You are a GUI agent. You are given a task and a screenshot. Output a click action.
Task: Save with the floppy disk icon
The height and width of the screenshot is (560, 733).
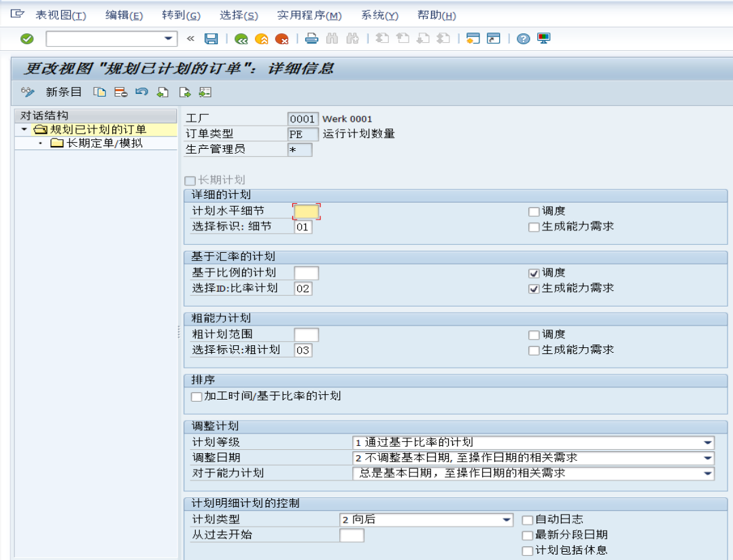click(x=211, y=39)
